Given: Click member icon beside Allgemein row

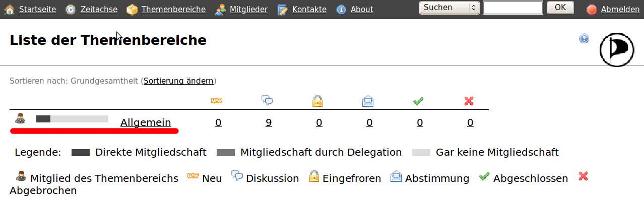Looking at the screenshot, I should (20, 119).
